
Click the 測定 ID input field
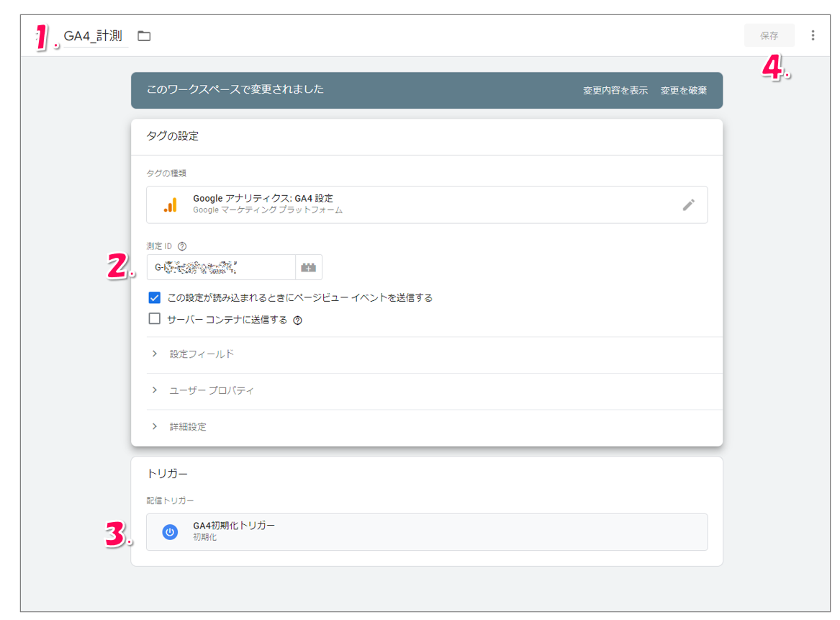pos(220,267)
